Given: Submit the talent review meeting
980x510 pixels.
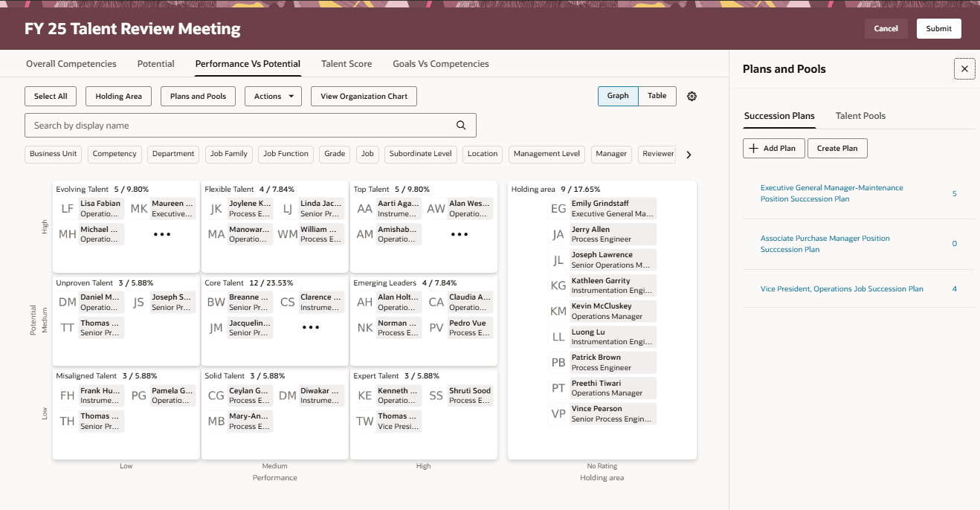Looking at the screenshot, I should click(938, 28).
